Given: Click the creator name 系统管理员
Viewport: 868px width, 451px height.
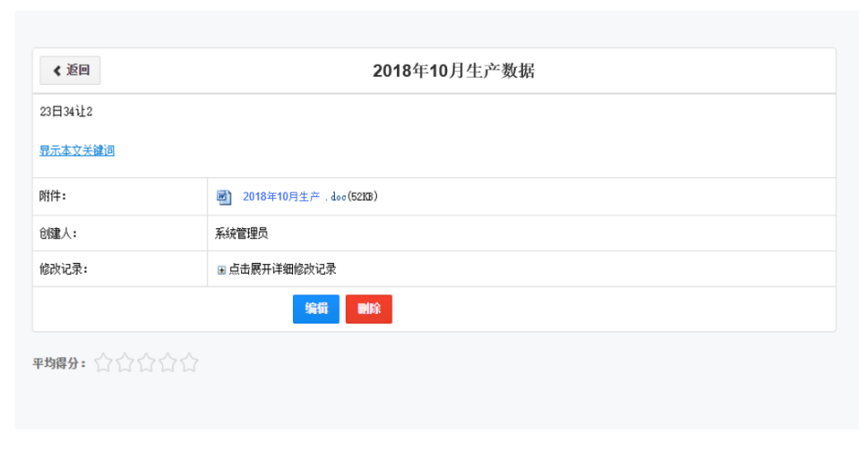Looking at the screenshot, I should pos(241,234).
